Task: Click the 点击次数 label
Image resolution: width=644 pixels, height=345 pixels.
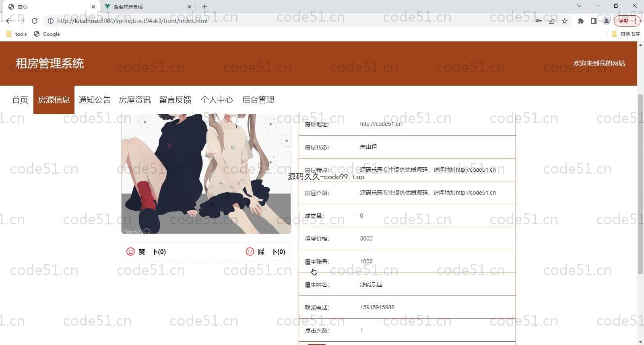Action: (x=317, y=331)
